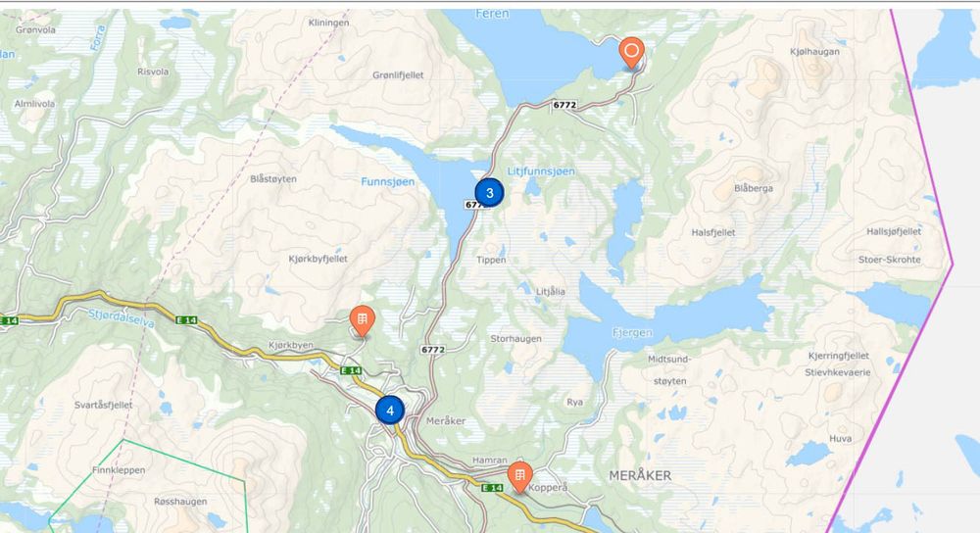Click the Funnsjøen lake label
Screen dimensions: 980x533
coord(387,182)
